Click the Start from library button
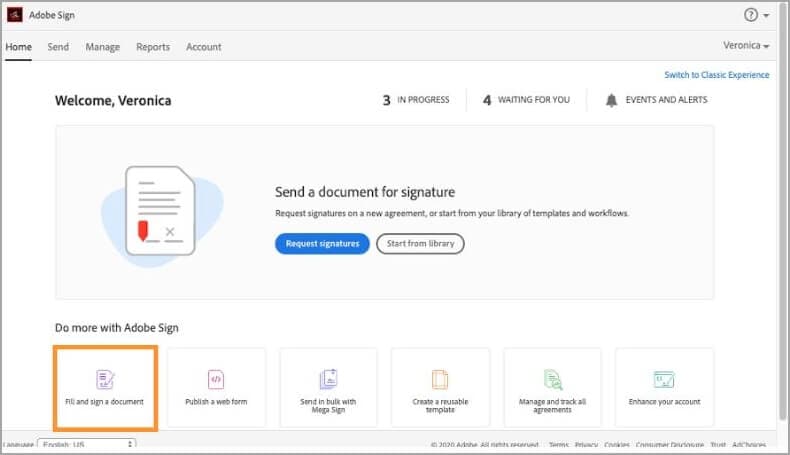Screen dimensions: 790x455 [420, 243]
